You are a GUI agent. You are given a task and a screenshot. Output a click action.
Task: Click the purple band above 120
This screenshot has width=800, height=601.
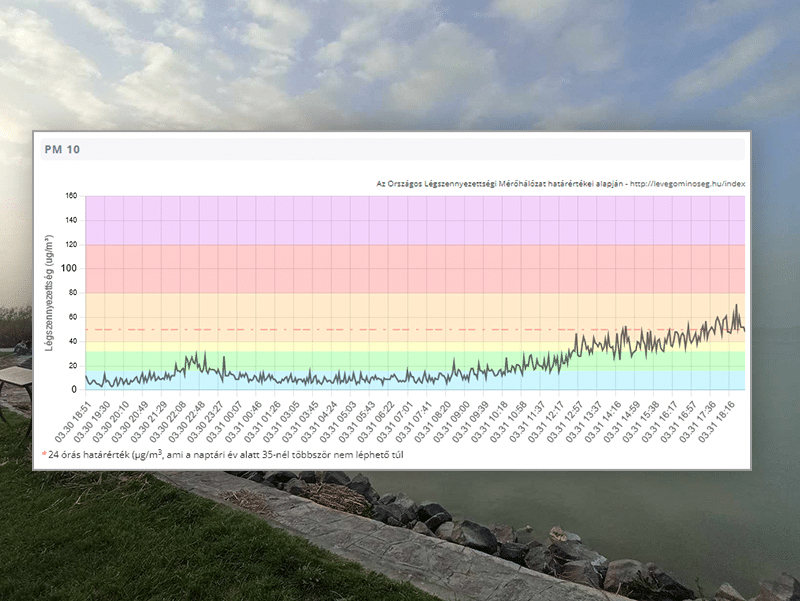[400, 220]
